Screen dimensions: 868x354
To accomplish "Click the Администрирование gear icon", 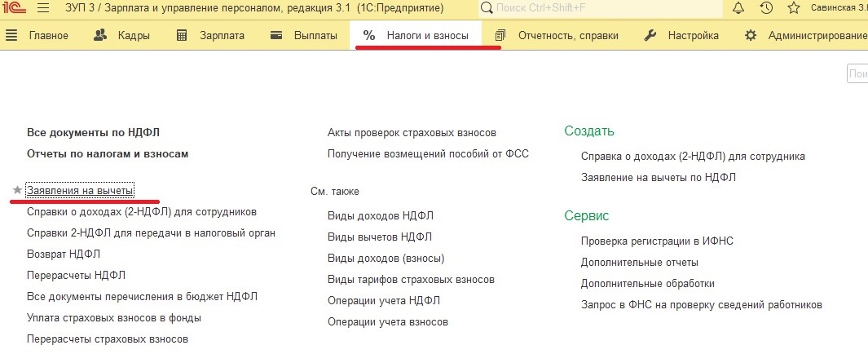I will (x=751, y=35).
